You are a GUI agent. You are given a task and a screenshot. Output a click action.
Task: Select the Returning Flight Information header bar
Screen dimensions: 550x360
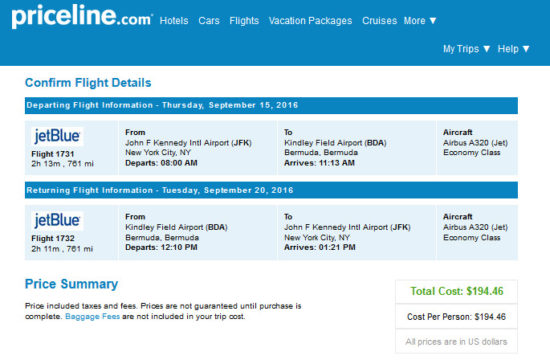tap(271, 190)
